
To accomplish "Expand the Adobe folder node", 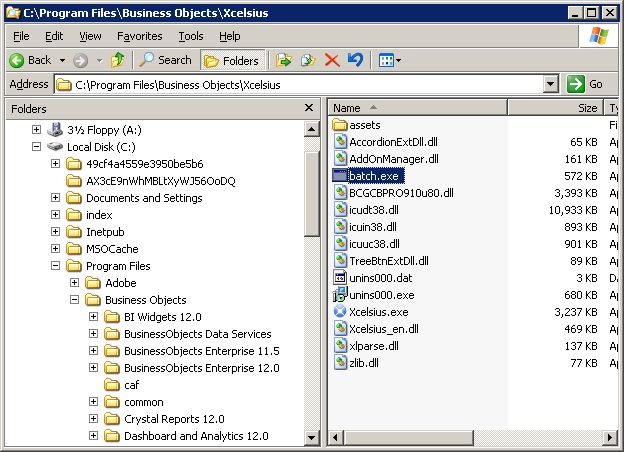I will tap(74, 282).
